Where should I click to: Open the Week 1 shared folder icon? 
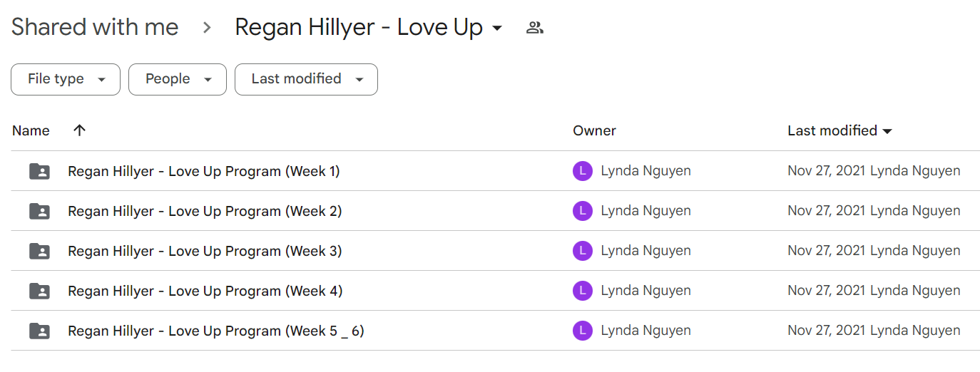(x=39, y=171)
